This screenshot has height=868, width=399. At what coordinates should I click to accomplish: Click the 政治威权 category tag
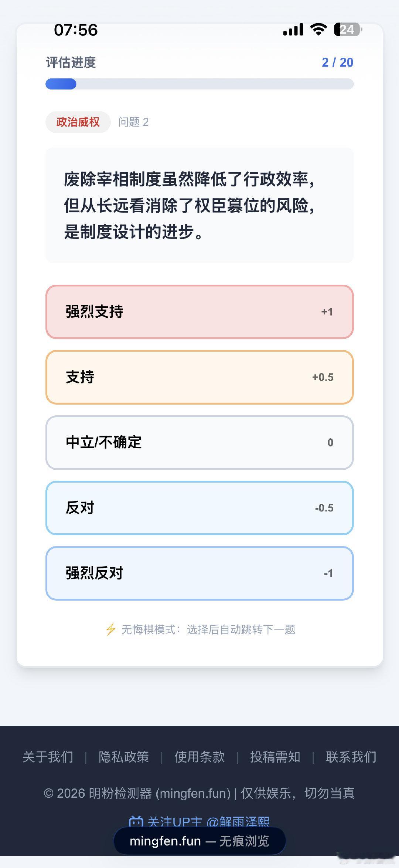[x=78, y=122]
